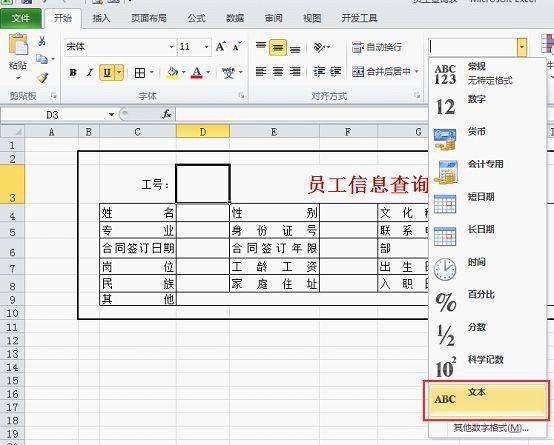Screen dimensions: 554x445
Task: Open the 文件 File tab
Action: click(21, 18)
